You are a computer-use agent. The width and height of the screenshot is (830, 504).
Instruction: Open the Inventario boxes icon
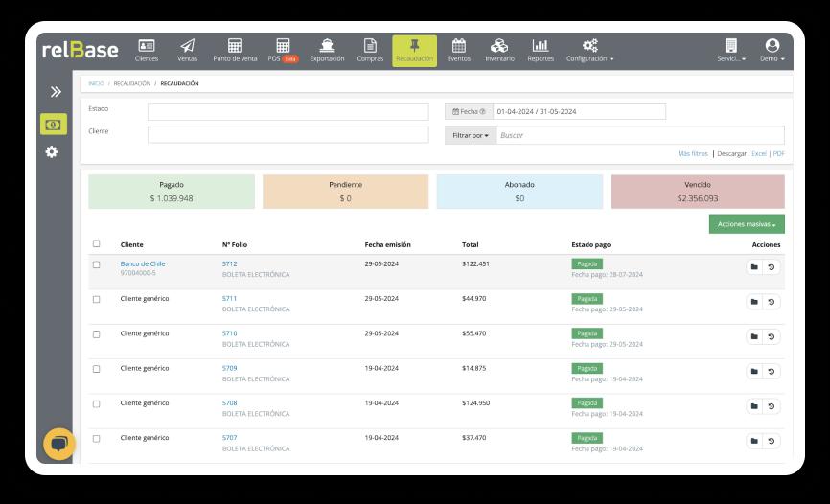[x=499, y=46]
